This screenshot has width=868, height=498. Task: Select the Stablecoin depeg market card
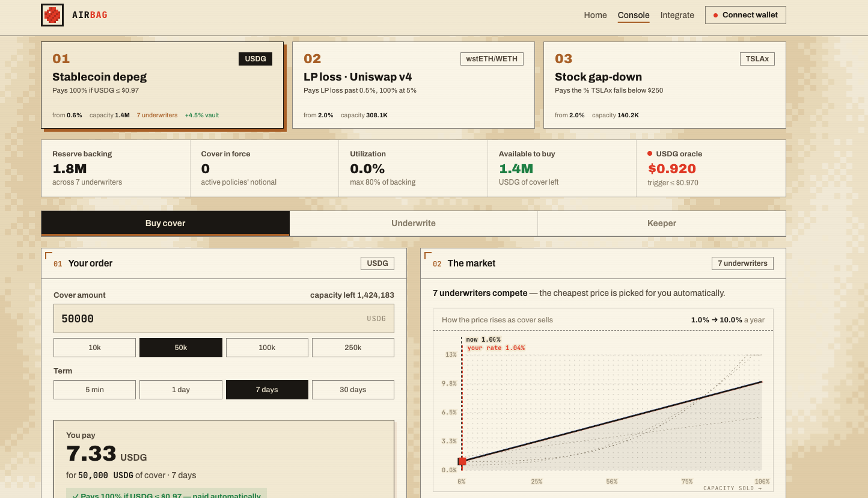click(x=162, y=85)
